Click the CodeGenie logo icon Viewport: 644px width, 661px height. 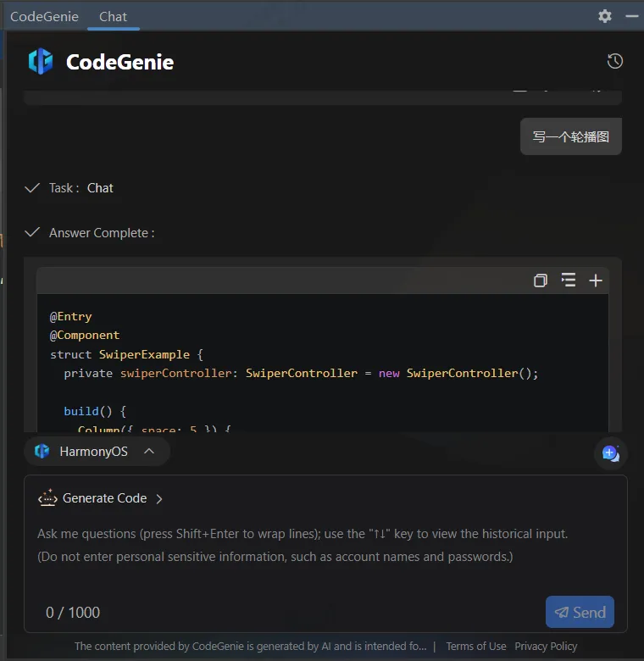coord(40,62)
